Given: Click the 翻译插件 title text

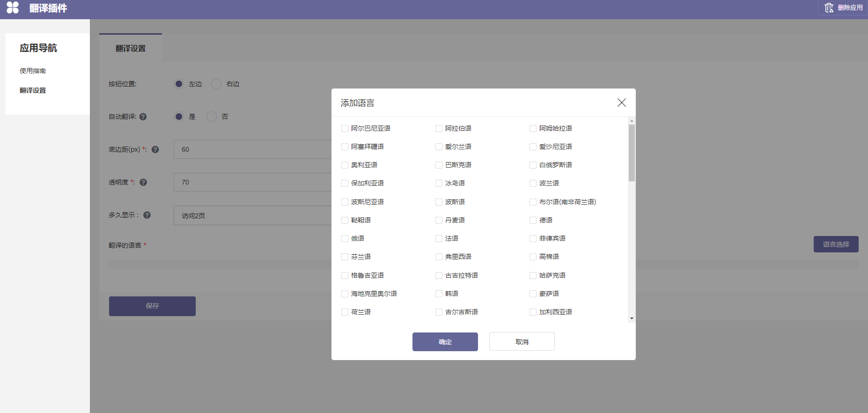Looking at the screenshot, I should pyautogui.click(x=48, y=8).
